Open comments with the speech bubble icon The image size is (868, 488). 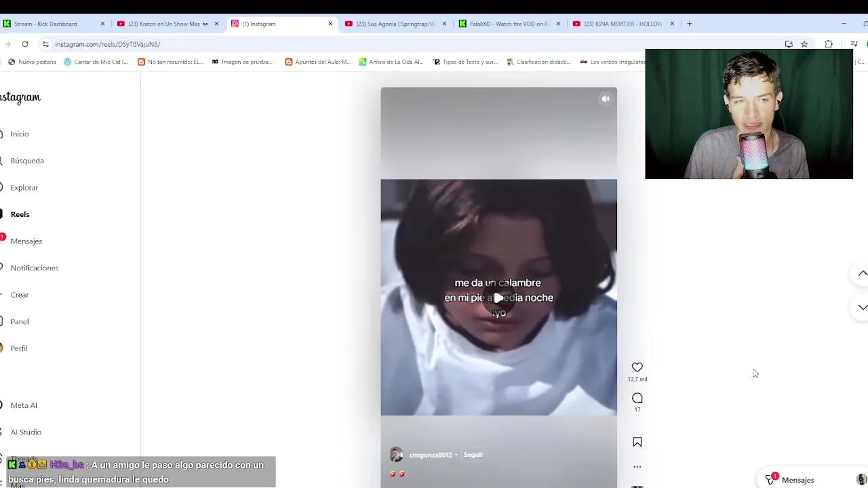(637, 398)
